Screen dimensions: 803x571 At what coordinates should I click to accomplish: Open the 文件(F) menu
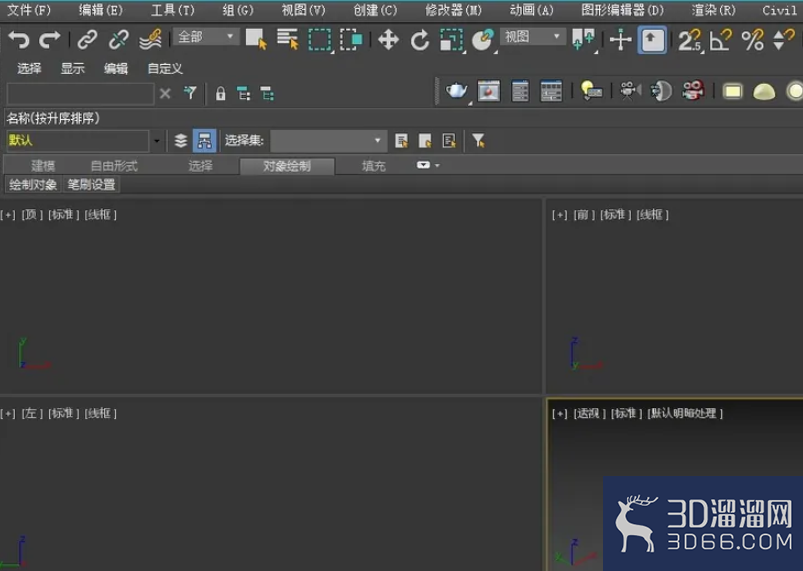[29, 10]
